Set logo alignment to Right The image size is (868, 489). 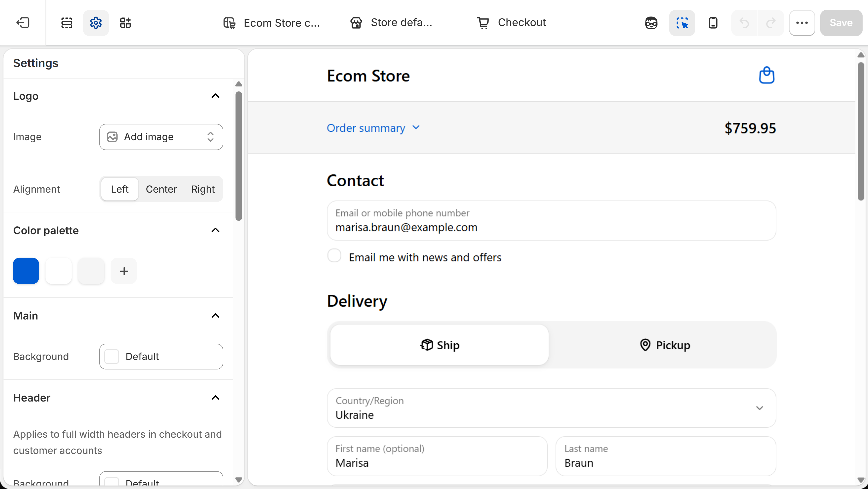pos(203,189)
